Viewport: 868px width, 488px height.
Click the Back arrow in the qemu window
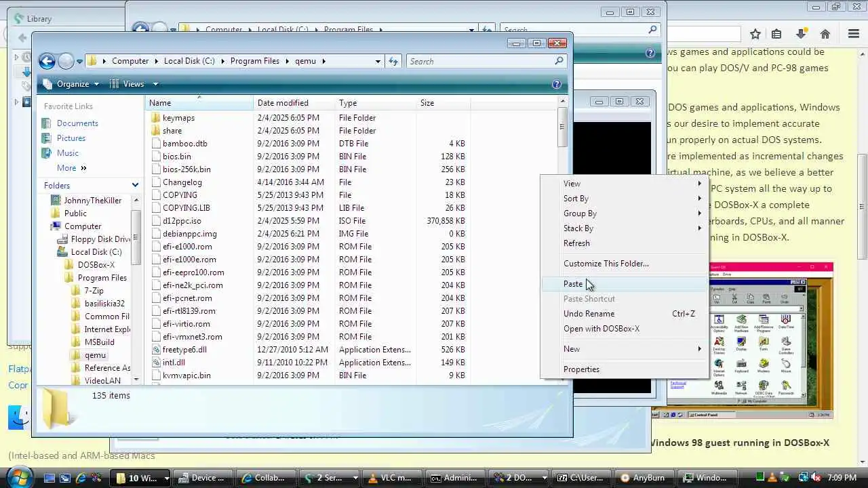coord(47,61)
